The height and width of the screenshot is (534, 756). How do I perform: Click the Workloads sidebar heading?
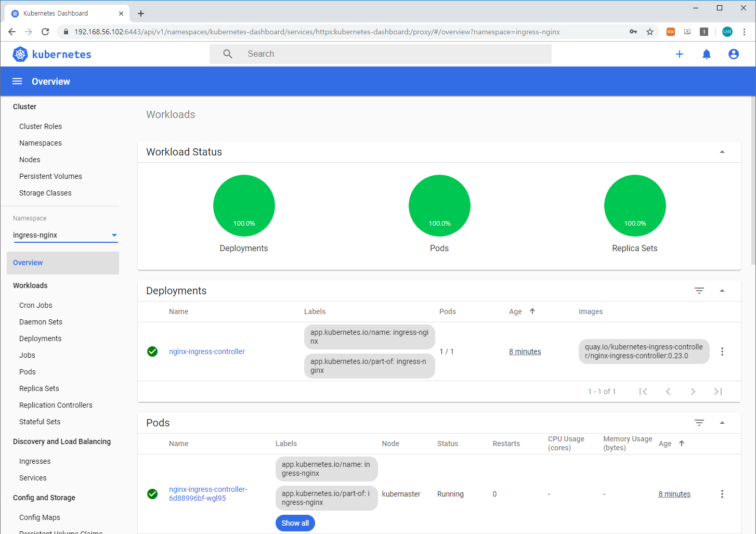30,285
